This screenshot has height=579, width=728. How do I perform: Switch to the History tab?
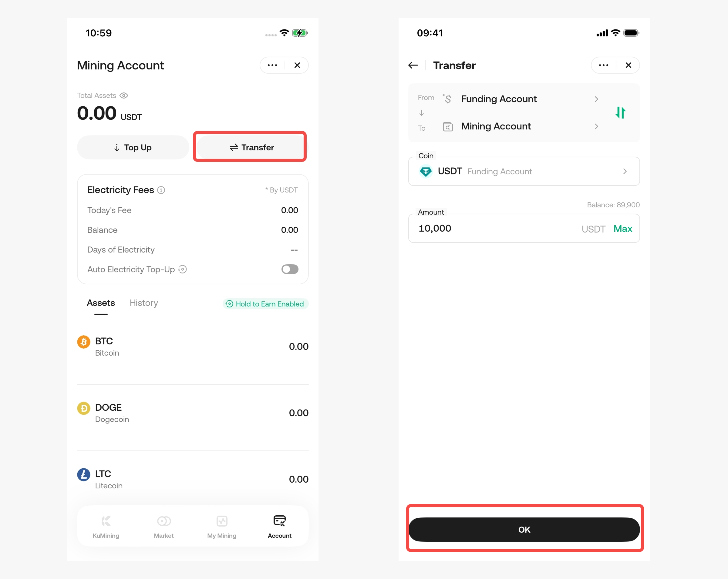point(144,303)
